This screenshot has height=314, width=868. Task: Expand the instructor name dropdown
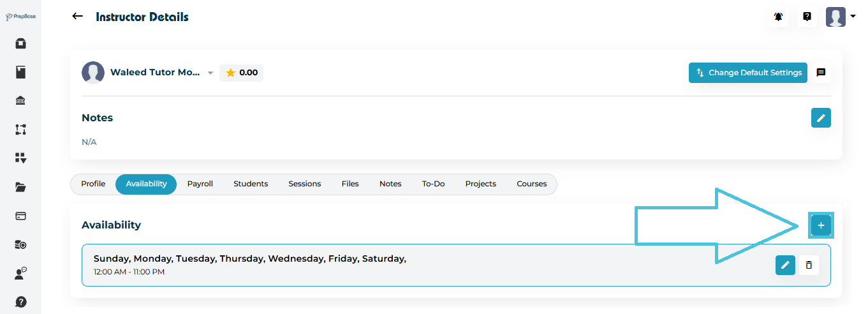click(210, 73)
